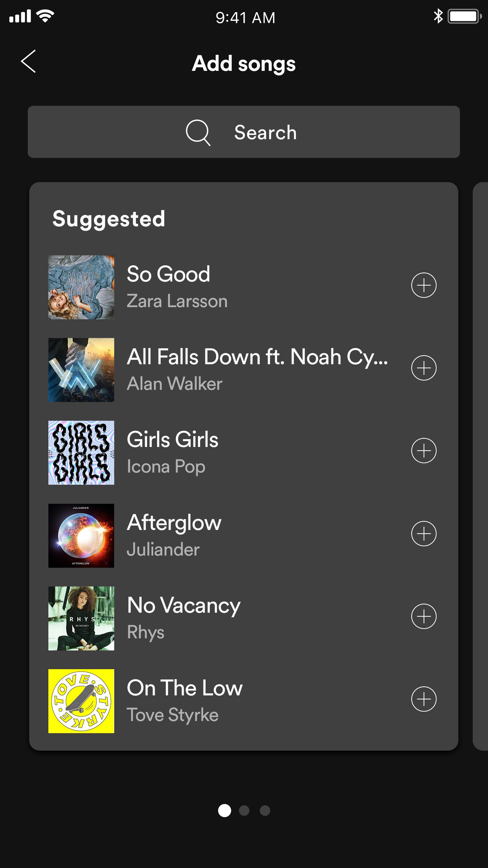Add On The Low by Tove Styrke

tap(423, 699)
